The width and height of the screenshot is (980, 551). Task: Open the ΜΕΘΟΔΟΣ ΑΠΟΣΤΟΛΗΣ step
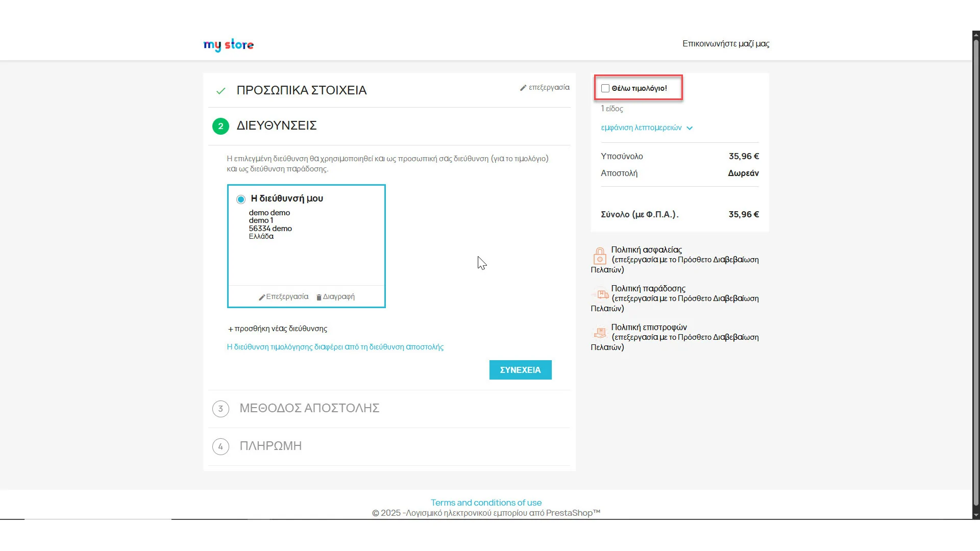(x=309, y=408)
